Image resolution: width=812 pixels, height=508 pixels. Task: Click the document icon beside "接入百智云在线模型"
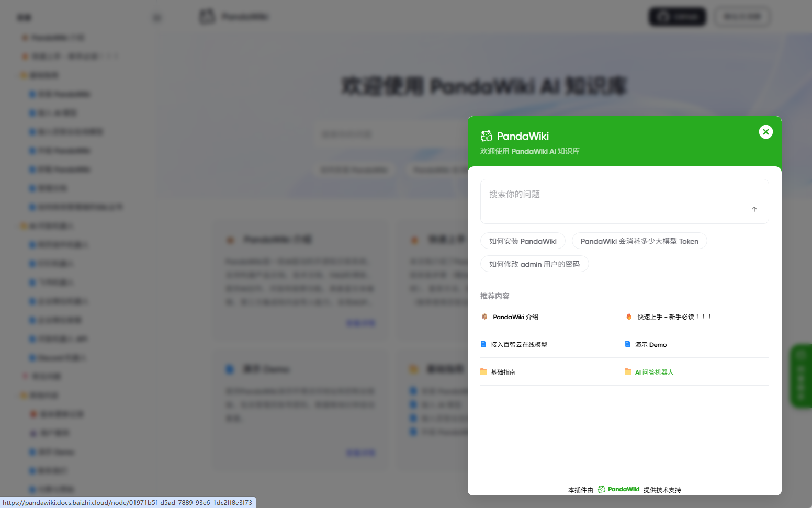pos(483,344)
